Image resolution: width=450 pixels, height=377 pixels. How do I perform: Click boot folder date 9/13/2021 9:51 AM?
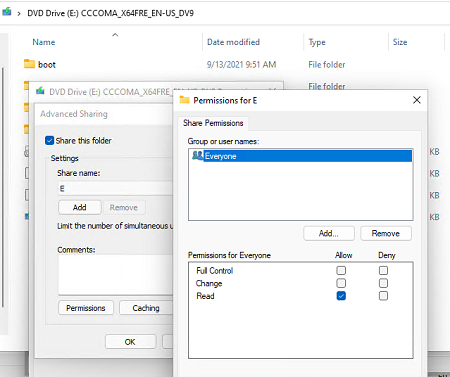click(x=241, y=64)
